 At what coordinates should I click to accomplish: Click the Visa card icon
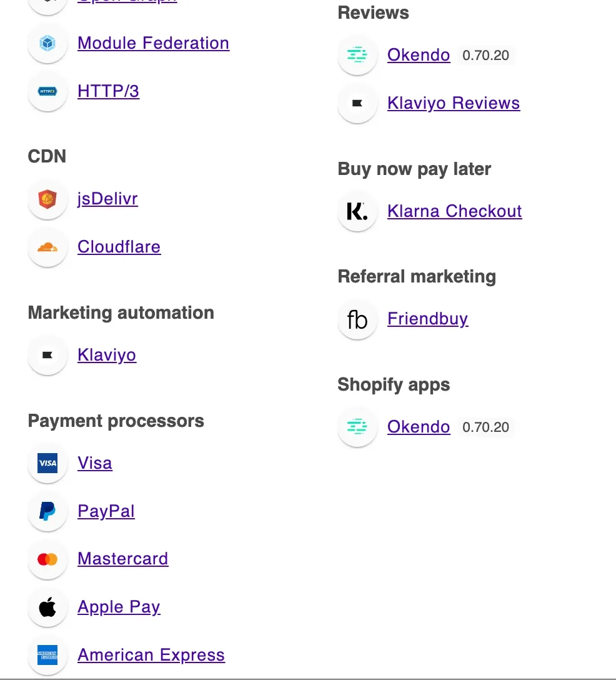click(47, 463)
